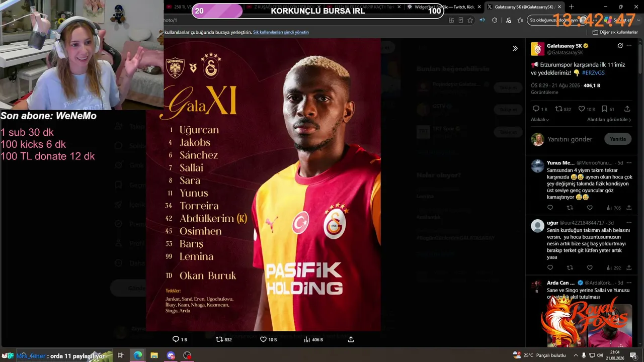This screenshot has width=644, height=362.
Task: Open the reading view icon in address bar
Action: click(461, 20)
